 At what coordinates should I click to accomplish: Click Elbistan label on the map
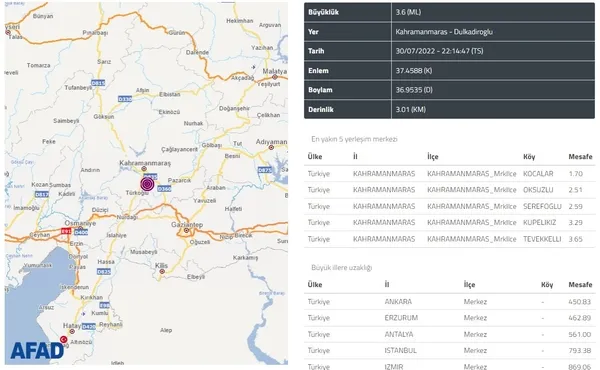click(x=170, y=94)
